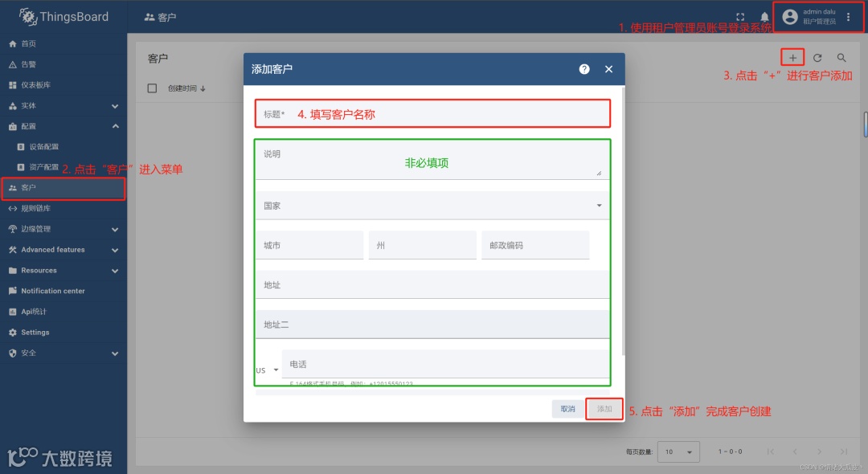Refresh the customers list
The width and height of the screenshot is (868, 474).
click(817, 57)
